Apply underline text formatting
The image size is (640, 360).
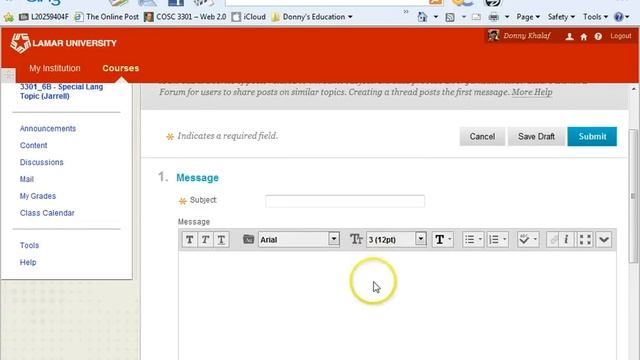pyautogui.click(x=221, y=240)
